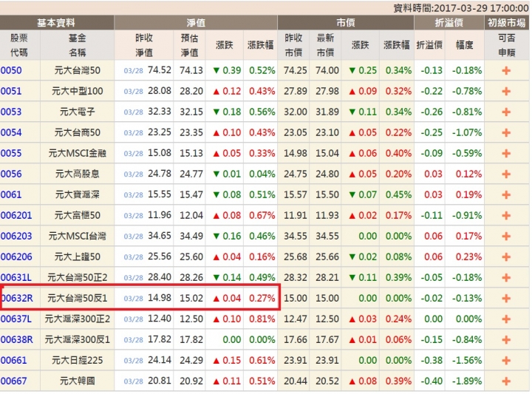Open stock code 00667 link
This screenshot has width=532, height=394.
13,381
